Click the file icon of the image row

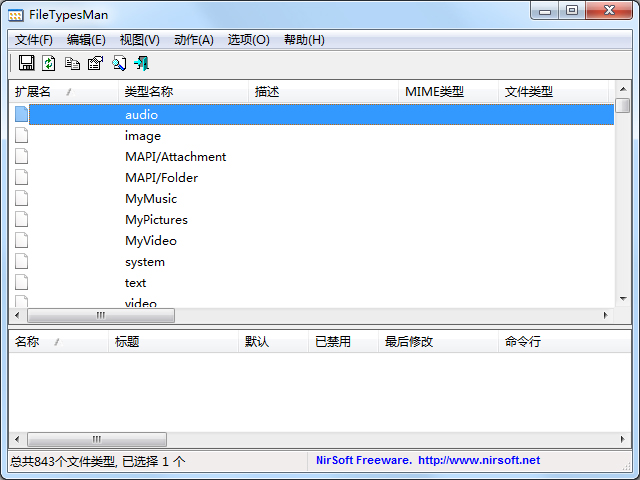(22, 135)
